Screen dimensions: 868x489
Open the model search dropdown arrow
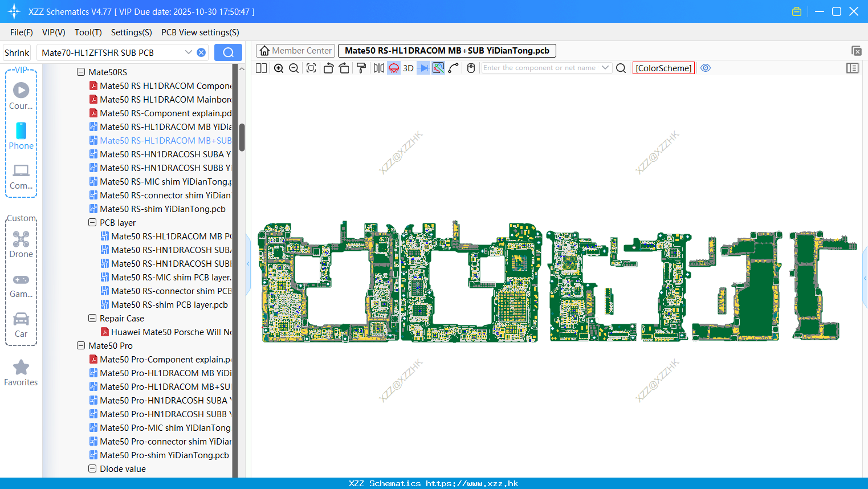(188, 52)
